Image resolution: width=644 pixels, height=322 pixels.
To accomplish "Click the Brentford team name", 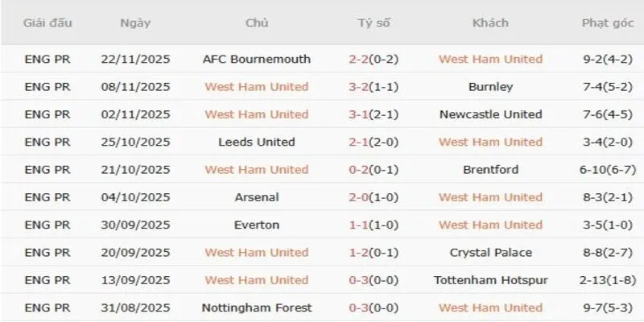I will [490, 170].
